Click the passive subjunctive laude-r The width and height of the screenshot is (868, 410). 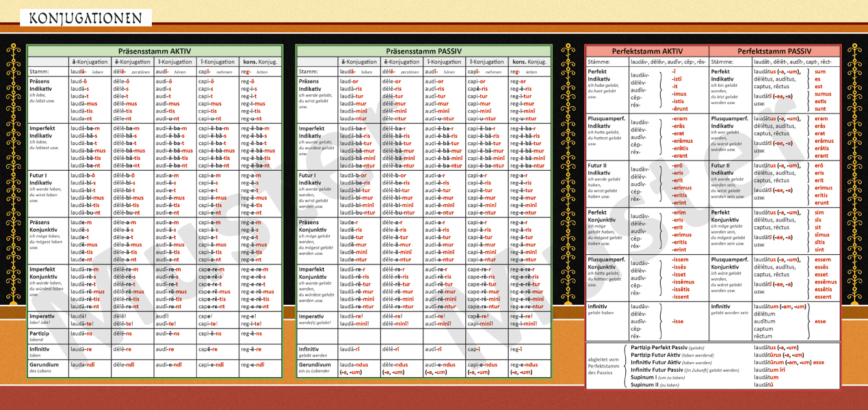[349, 223]
